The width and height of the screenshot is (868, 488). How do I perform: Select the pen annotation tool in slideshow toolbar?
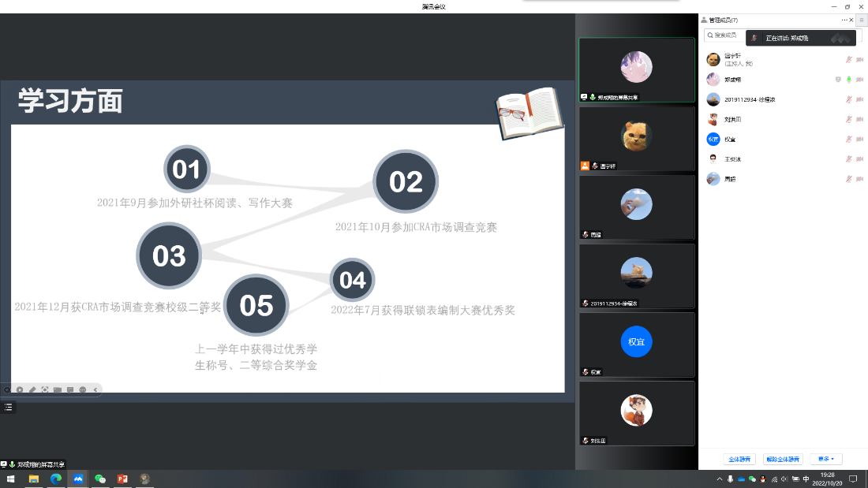(x=32, y=389)
